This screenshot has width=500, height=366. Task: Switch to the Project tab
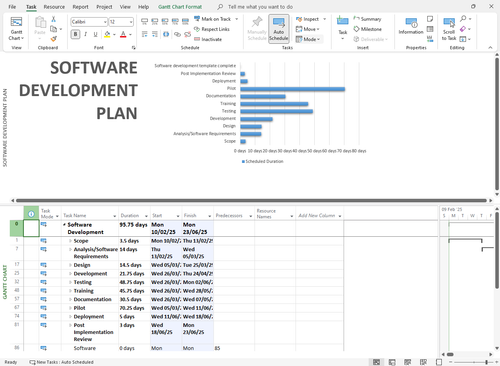pos(104,7)
